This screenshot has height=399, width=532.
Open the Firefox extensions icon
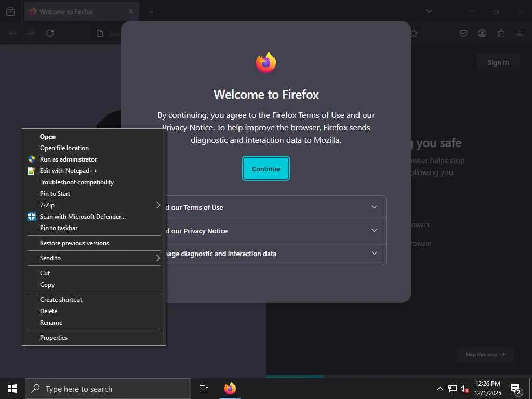pyautogui.click(x=501, y=33)
